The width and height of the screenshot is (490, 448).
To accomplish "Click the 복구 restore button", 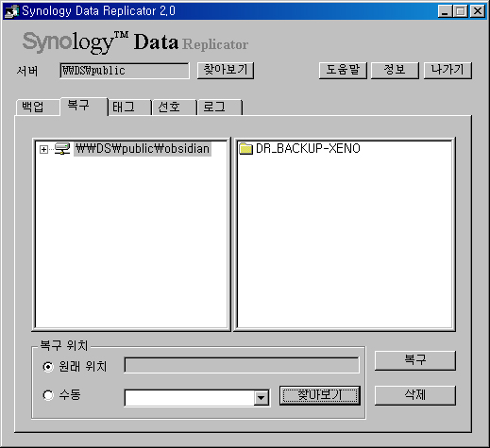I will coord(415,360).
